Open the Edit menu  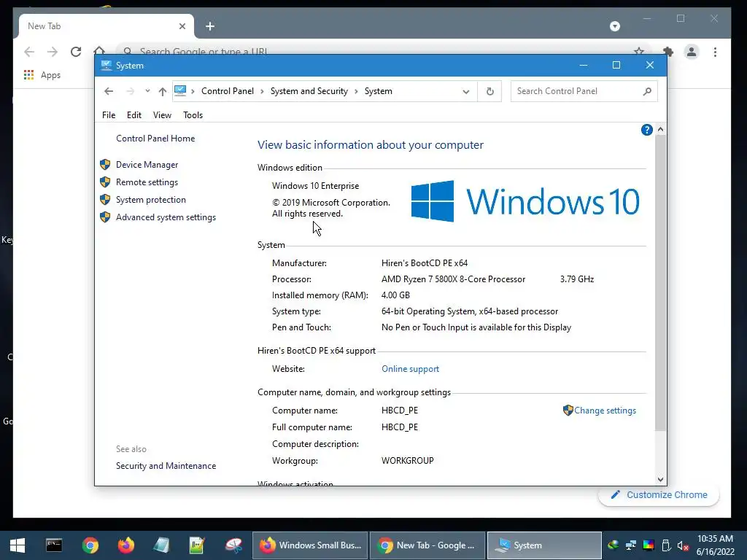(x=134, y=114)
